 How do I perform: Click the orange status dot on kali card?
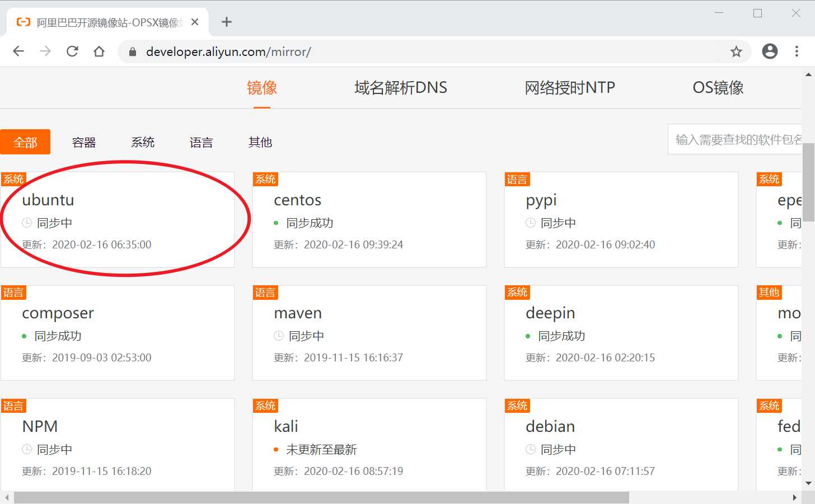[x=276, y=450]
